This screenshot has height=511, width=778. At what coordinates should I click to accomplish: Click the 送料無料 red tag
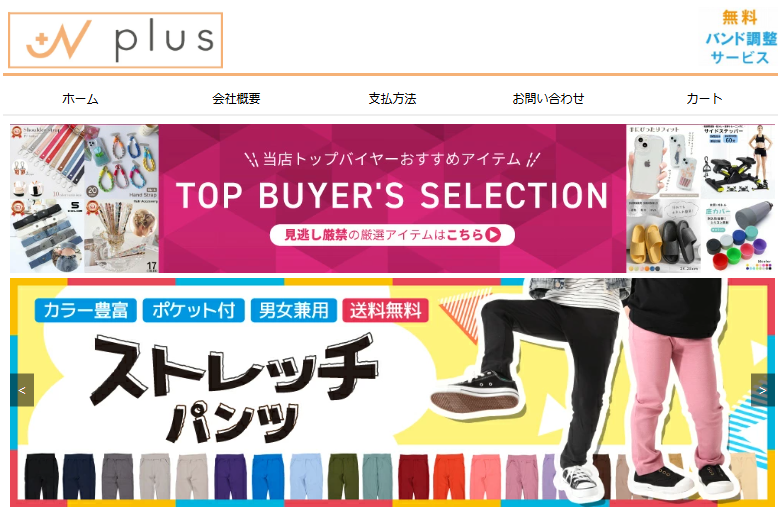click(x=386, y=311)
